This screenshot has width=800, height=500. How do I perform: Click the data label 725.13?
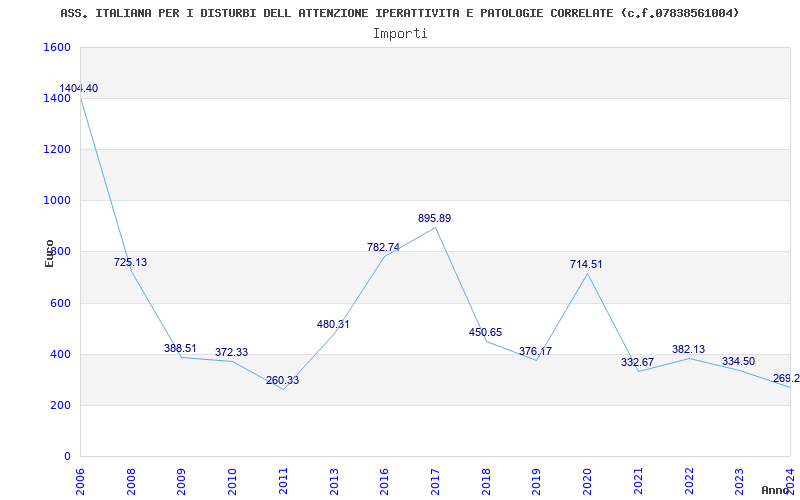(130, 262)
